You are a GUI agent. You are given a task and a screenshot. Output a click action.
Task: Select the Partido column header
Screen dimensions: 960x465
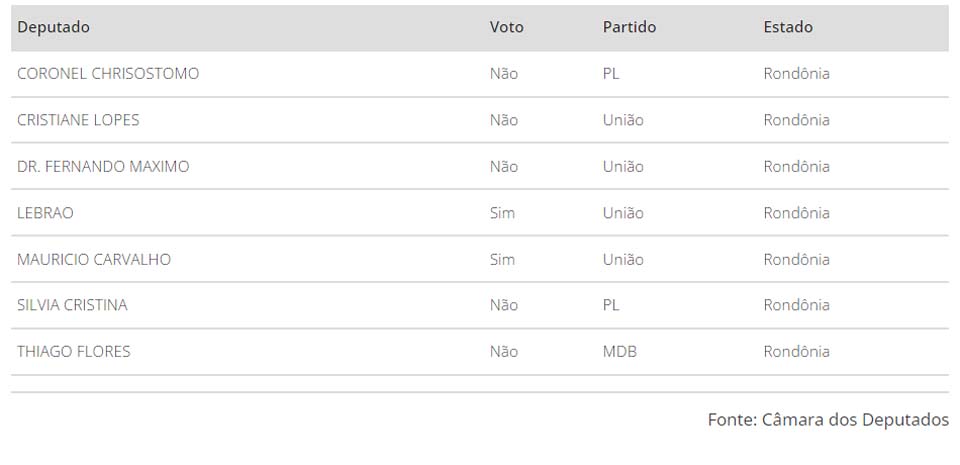tap(629, 28)
